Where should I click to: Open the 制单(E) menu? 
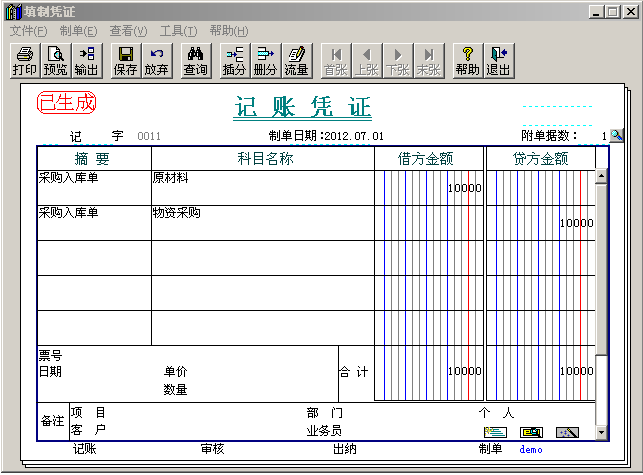[78, 31]
